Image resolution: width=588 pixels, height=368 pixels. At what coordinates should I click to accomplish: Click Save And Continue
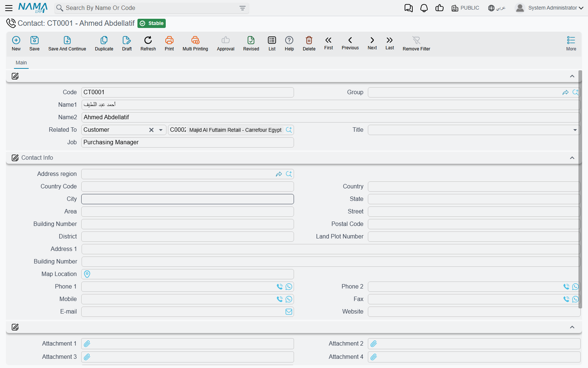point(67,43)
